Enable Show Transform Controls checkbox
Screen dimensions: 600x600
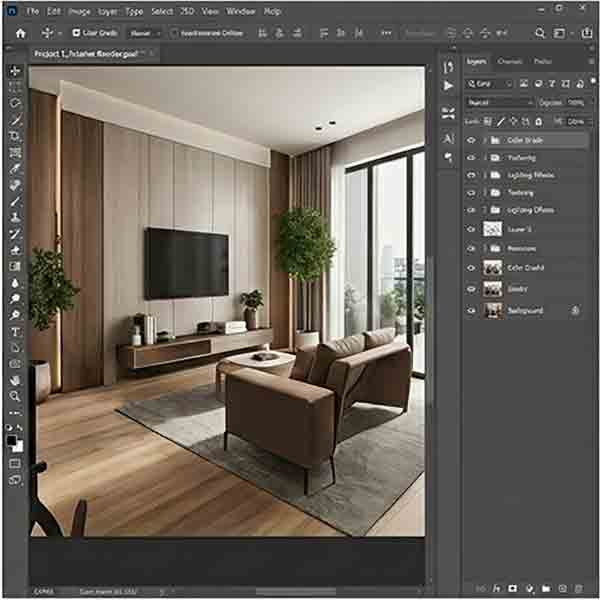(174, 33)
